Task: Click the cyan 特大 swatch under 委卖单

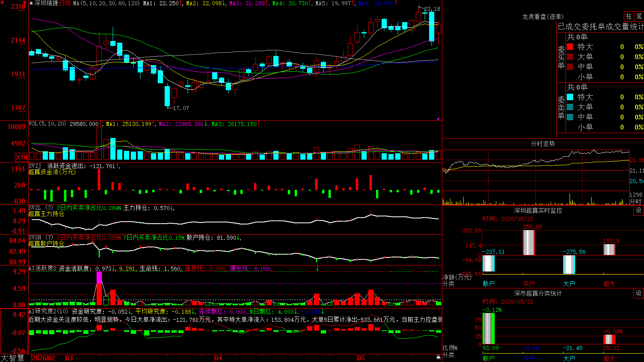Action: (570, 97)
